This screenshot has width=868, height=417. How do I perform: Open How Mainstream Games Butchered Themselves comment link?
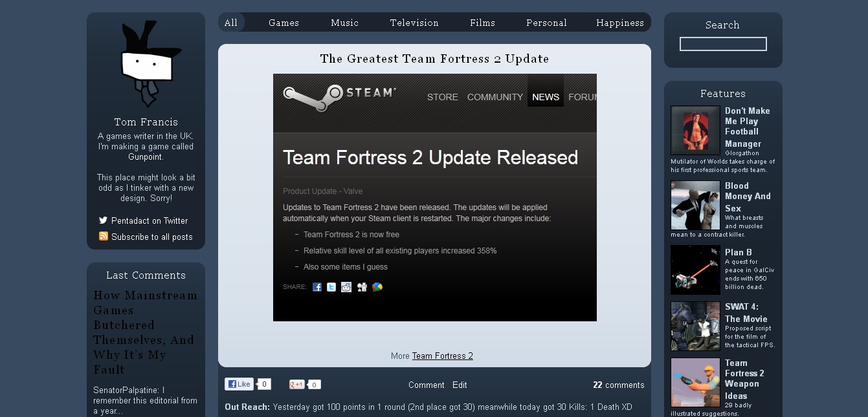tap(146, 332)
